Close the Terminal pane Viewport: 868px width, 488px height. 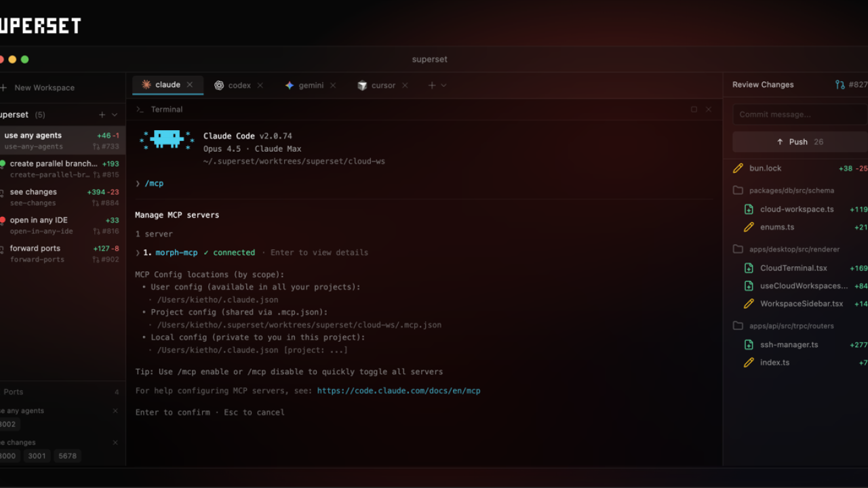tap(709, 109)
